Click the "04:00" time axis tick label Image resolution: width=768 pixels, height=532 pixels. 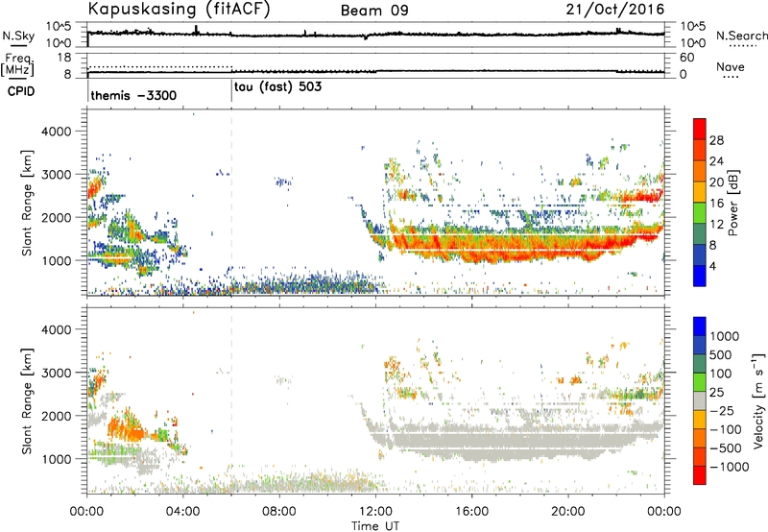pyautogui.click(x=183, y=512)
